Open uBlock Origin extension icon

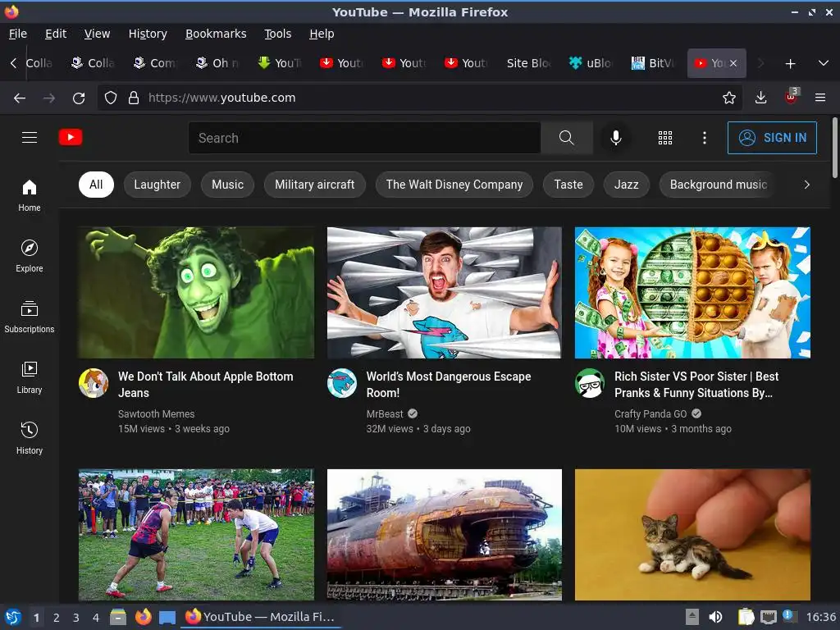pos(792,97)
